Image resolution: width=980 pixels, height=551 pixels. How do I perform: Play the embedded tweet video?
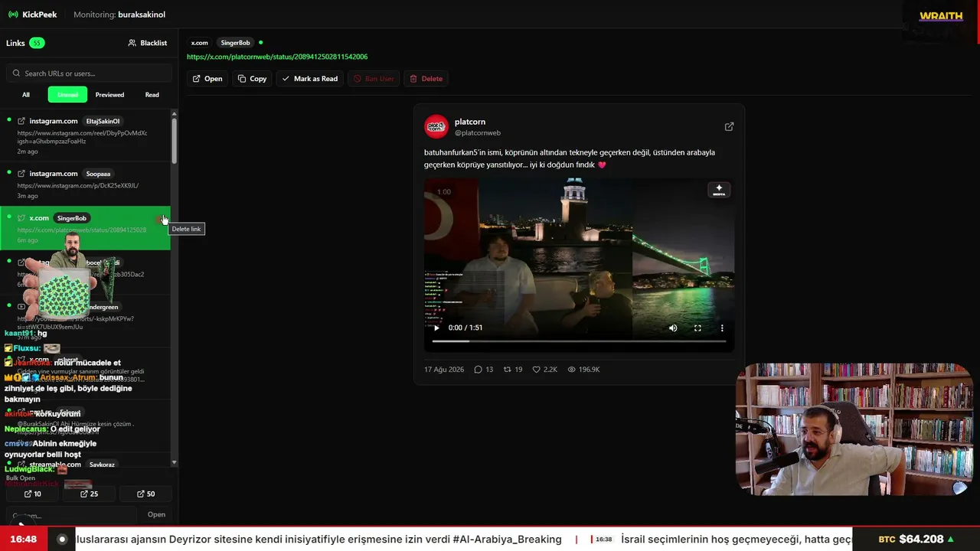437,328
